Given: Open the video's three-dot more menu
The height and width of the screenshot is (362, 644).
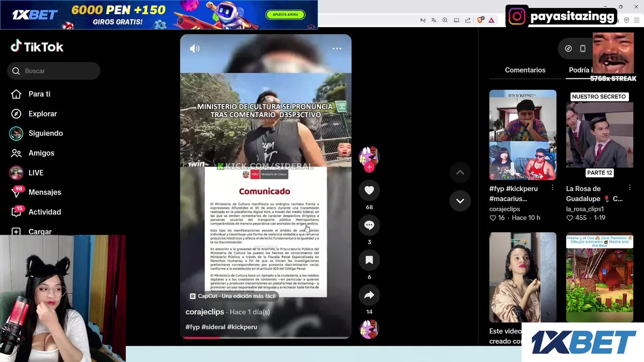Looking at the screenshot, I should [x=337, y=48].
